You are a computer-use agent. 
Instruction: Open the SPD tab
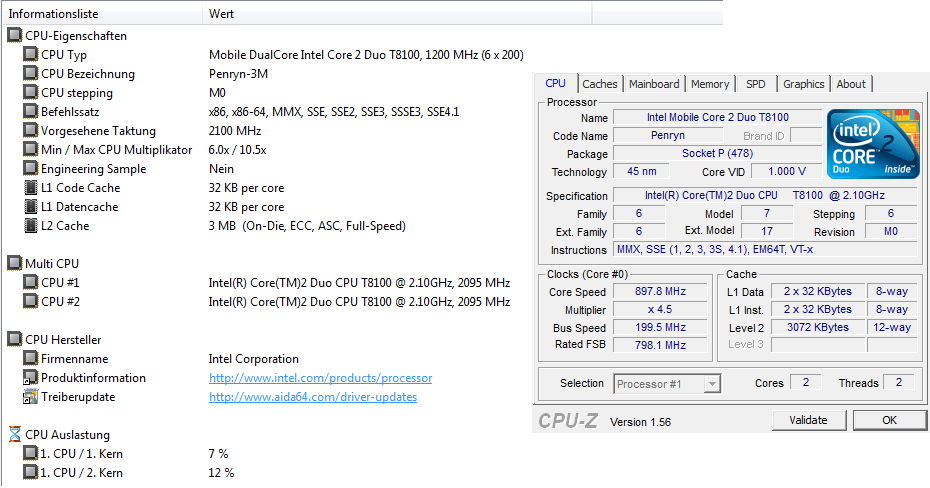(x=756, y=84)
